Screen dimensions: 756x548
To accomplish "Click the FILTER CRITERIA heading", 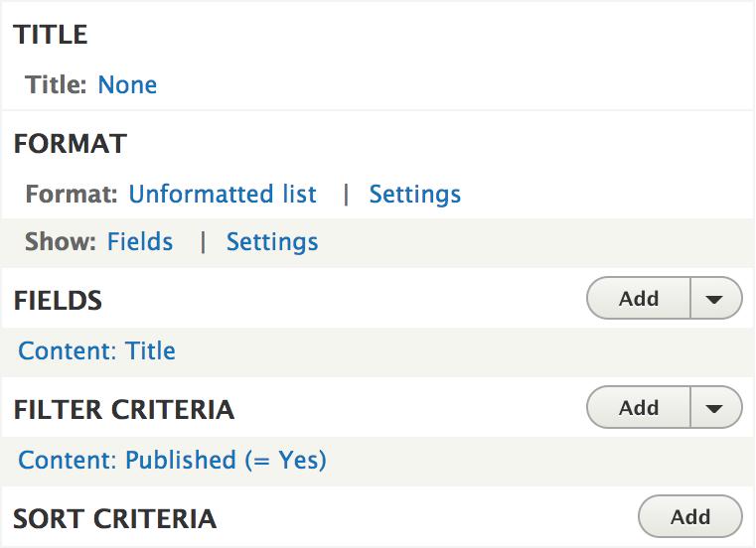I will click(x=124, y=410).
